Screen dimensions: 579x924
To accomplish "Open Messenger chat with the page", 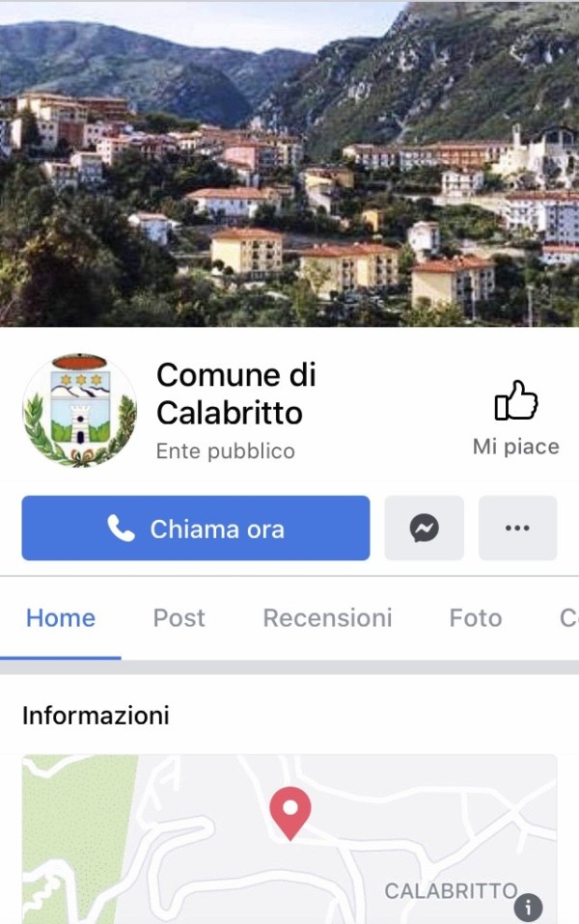I will click(424, 528).
